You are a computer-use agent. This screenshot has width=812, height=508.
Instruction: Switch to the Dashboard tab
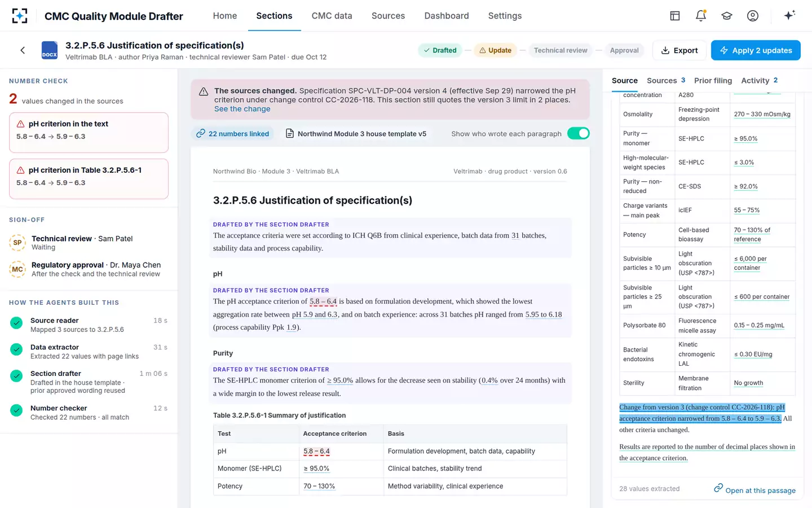point(447,16)
